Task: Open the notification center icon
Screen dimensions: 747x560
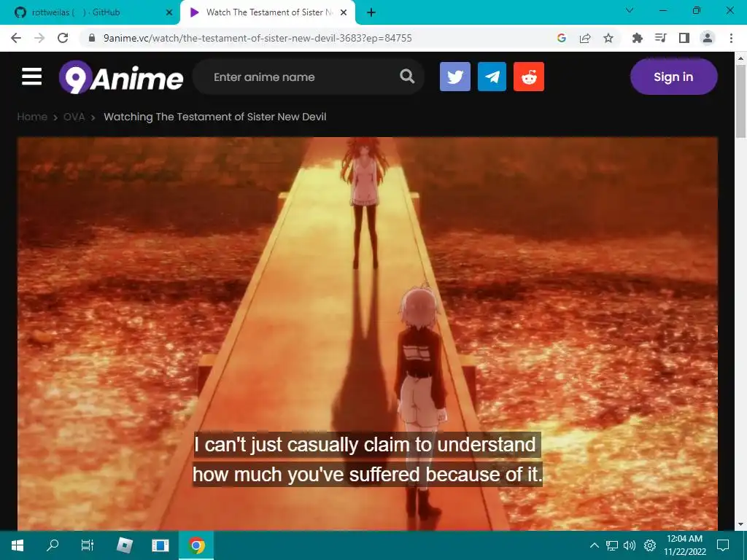Action: click(x=723, y=545)
